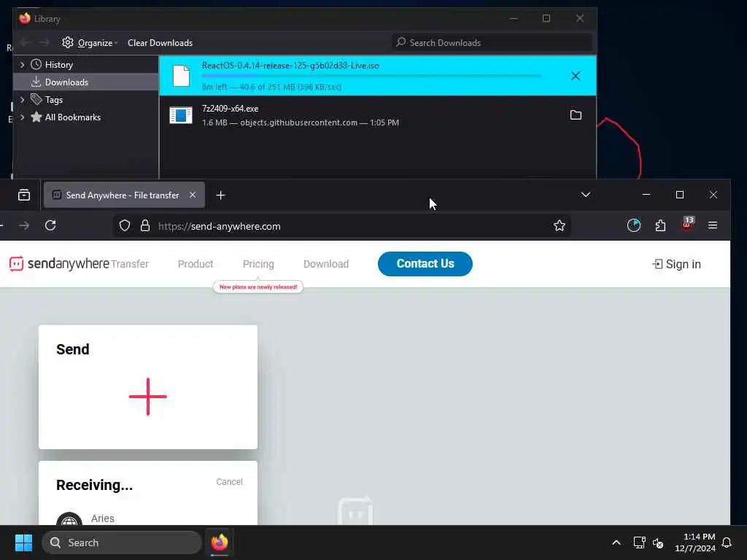Expand the Tags tree item
This screenshot has width=747, height=560.
point(22,99)
